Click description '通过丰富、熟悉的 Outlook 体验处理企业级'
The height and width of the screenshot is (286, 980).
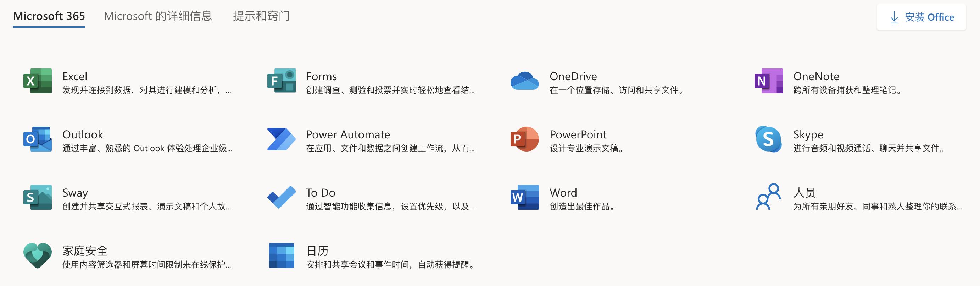147,148
